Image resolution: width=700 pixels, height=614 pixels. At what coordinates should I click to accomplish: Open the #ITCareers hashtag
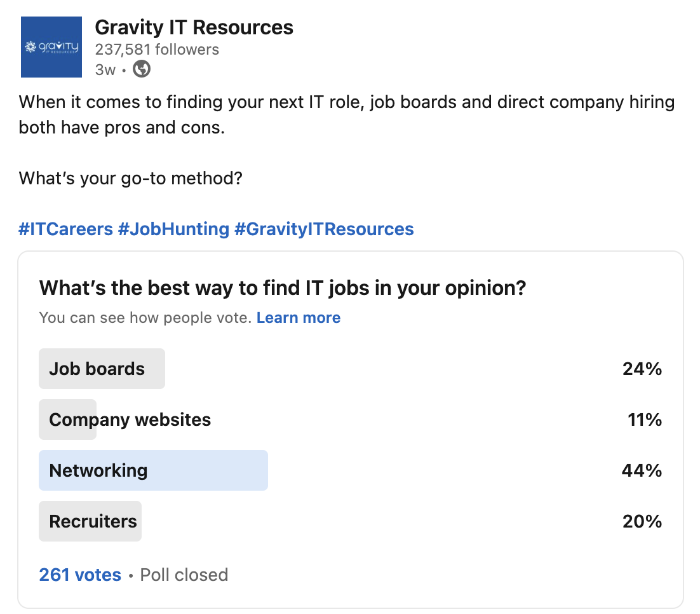[x=65, y=229]
